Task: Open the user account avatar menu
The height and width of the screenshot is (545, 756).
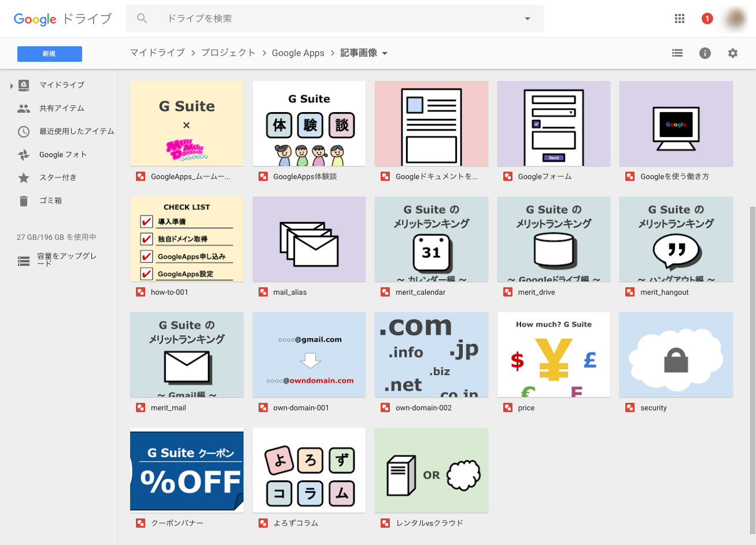Action: (x=736, y=18)
